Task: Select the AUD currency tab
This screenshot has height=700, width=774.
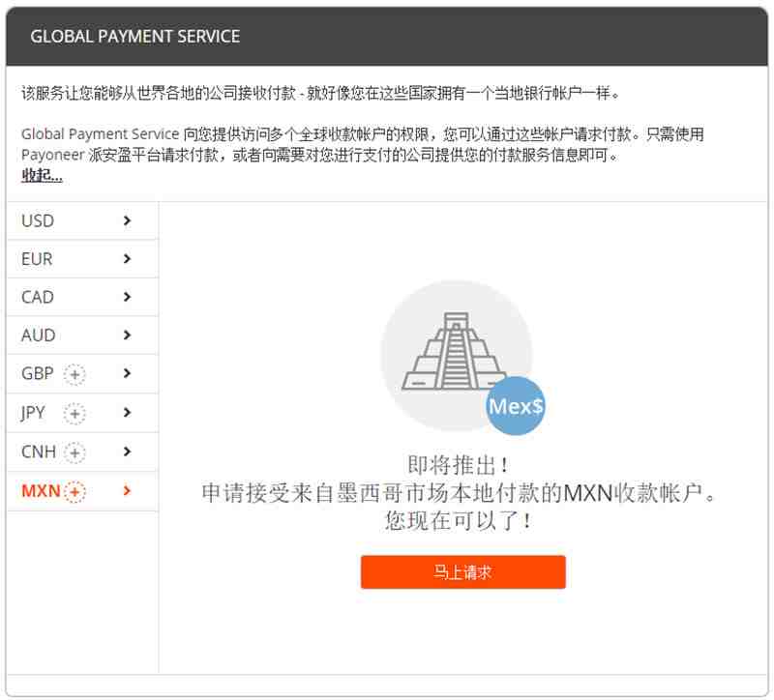Action: (82, 335)
